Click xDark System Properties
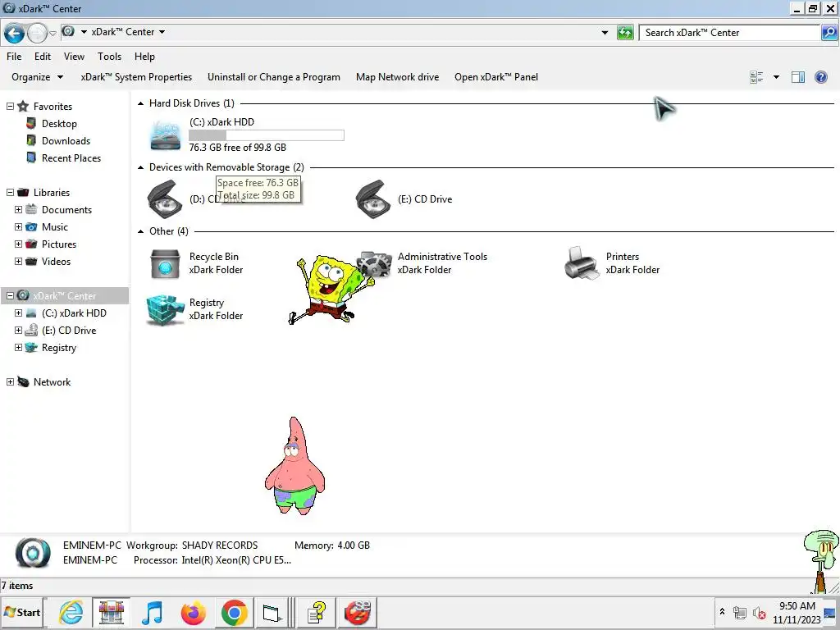 (x=136, y=77)
